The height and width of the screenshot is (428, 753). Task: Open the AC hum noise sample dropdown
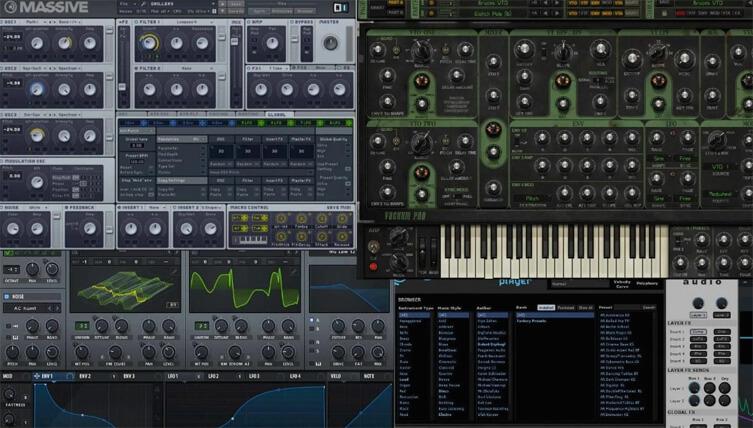[30, 309]
